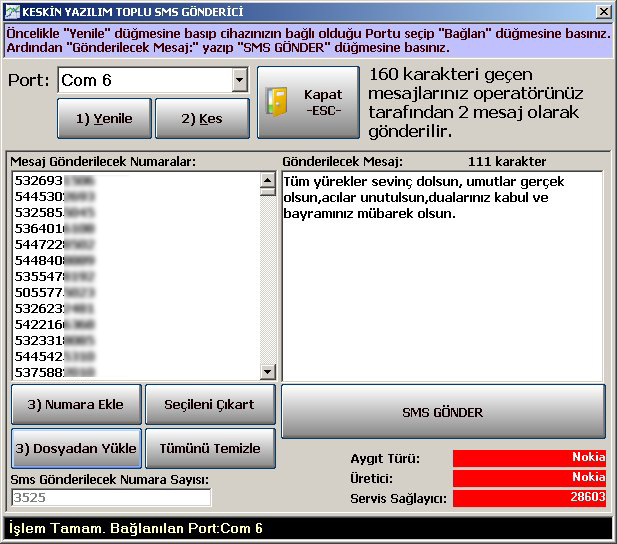Click the 3) Dosyadan Yükle button

pos(76,449)
